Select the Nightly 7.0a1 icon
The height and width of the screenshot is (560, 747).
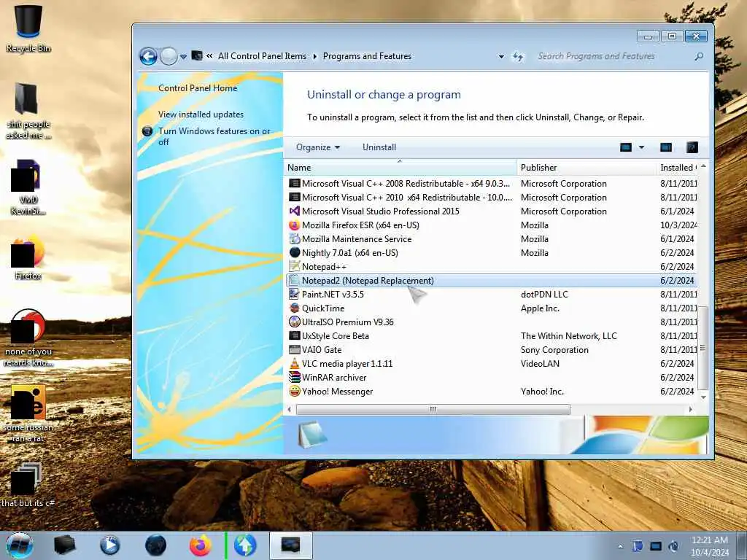point(295,252)
